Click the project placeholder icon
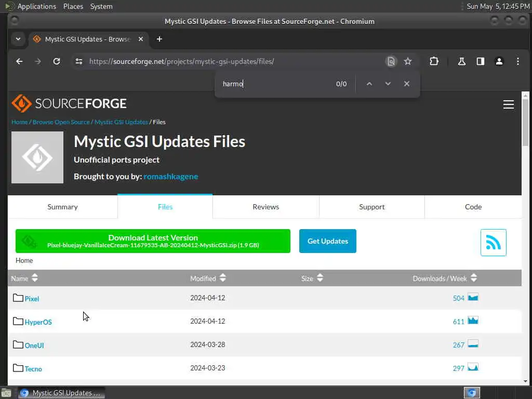 (x=37, y=157)
